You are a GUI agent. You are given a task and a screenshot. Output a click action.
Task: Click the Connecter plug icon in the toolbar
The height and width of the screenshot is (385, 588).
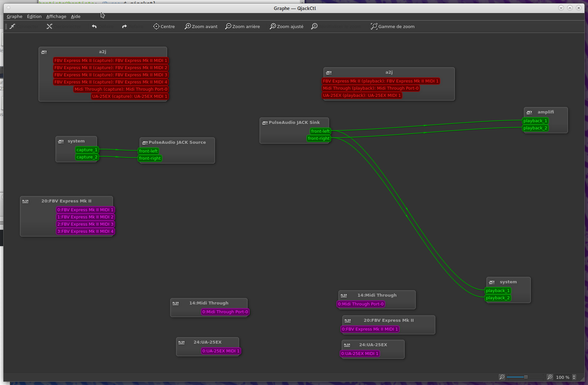click(x=12, y=26)
